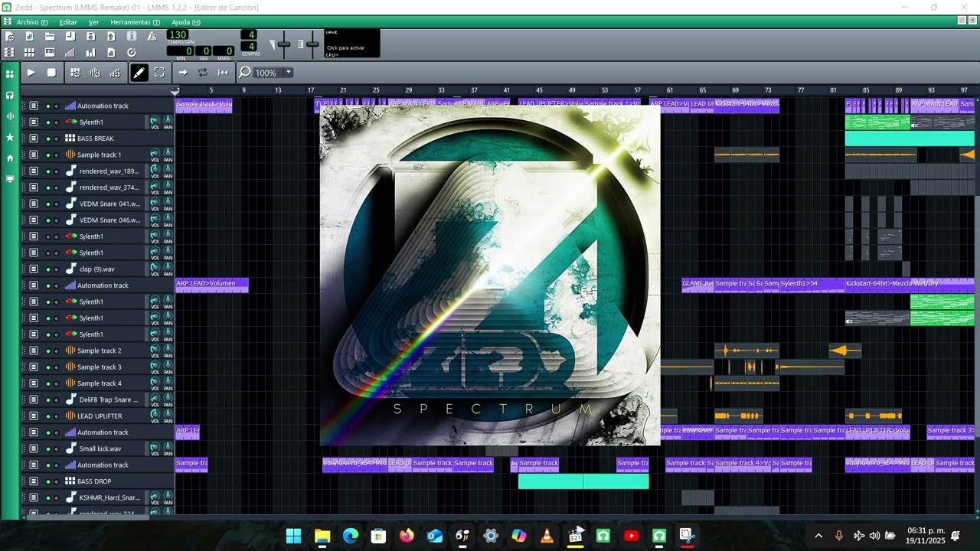Open the Piano Roll editor

click(50, 53)
